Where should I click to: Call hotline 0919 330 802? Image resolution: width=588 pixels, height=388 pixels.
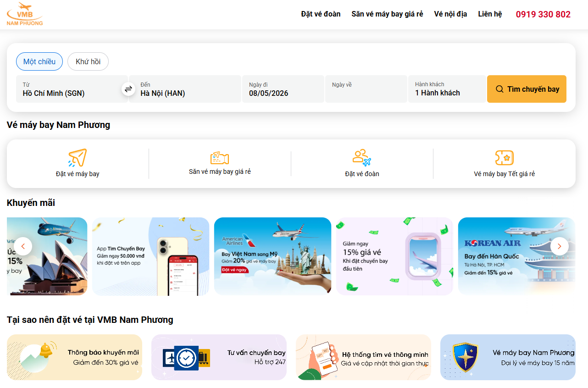(544, 14)
